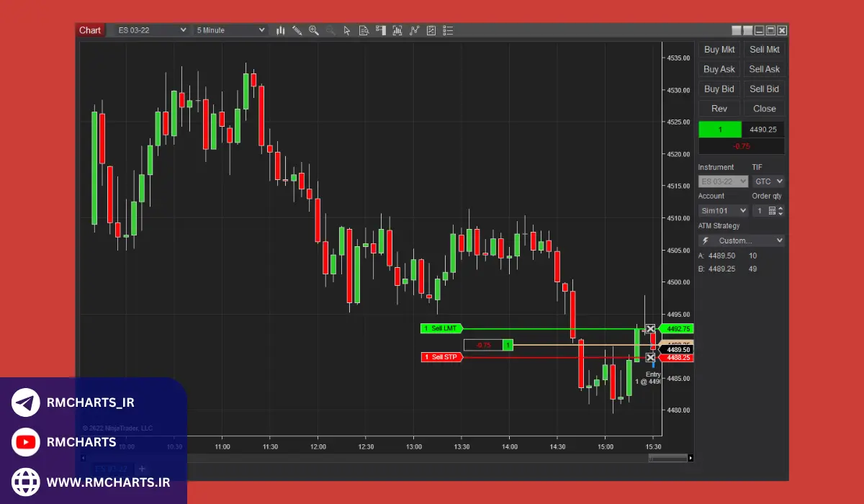Select the arrow cursor pointer tool
The image size is (864, 504).
click(347, 30)
